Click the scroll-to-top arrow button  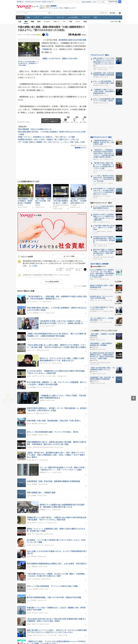[x=133, y=398]
